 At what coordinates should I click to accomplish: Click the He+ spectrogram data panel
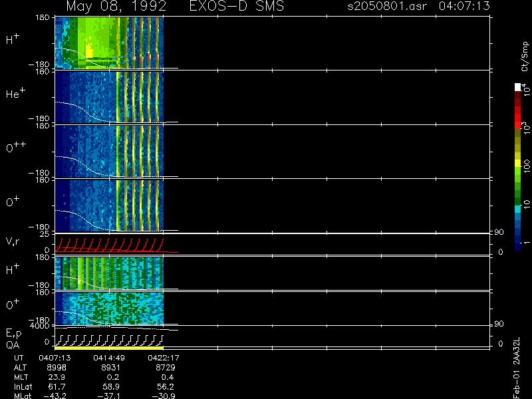109,96
